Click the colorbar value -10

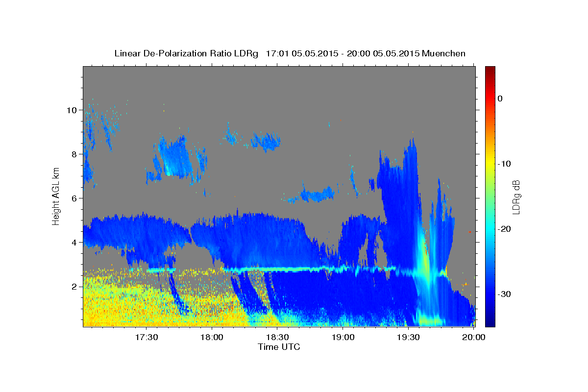coord(505,164)
